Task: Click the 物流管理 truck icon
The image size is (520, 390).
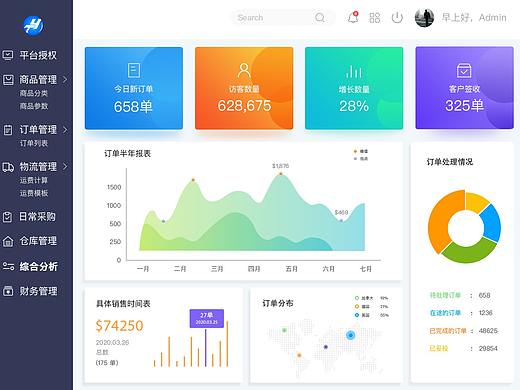Action: [8, 167]
